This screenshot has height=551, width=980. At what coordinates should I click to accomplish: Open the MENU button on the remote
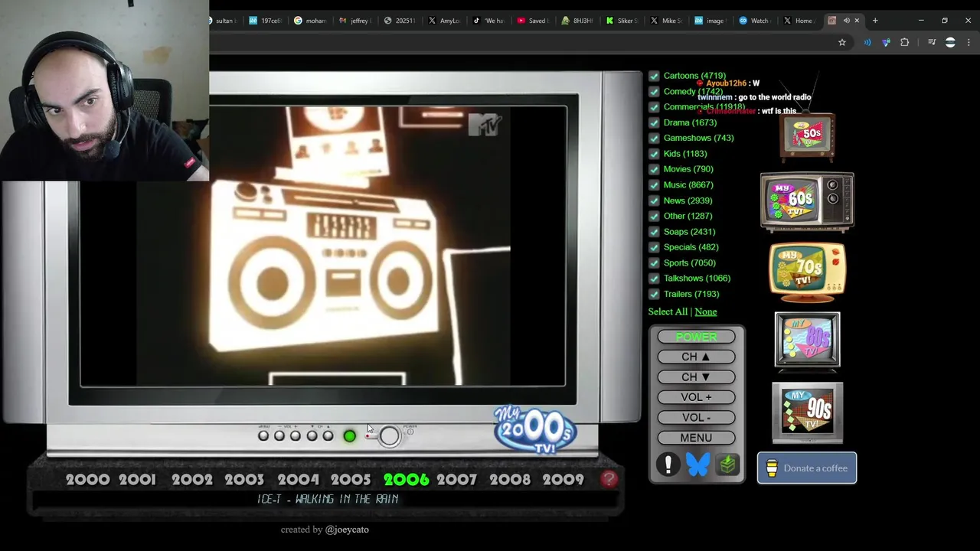[696, 438]
